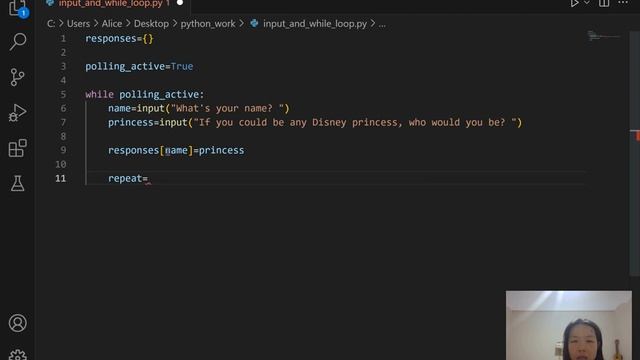640x360 pixels.
Task: Open the Search view
Action: point(18,41)
